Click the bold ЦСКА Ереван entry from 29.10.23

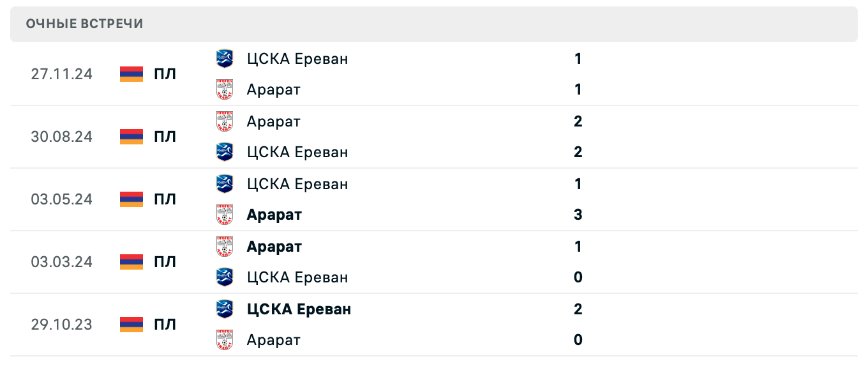point(299,309)
